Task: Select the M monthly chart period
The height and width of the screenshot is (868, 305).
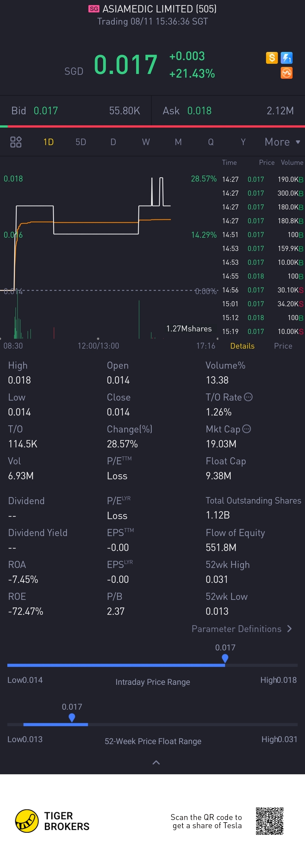Action: point(178,142)
